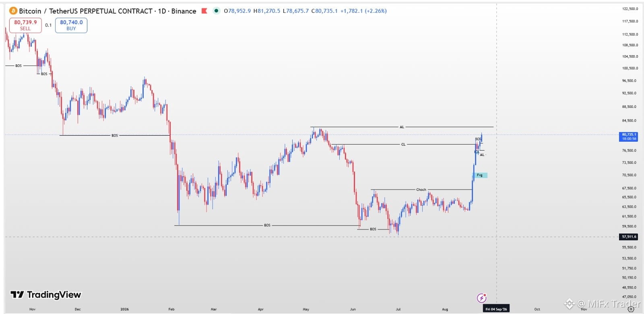Click the 122,500.0 price scale label
Image resolution: width=644 pixels, height=314 pixels.
pyautogui.click(x=630, y=8)
